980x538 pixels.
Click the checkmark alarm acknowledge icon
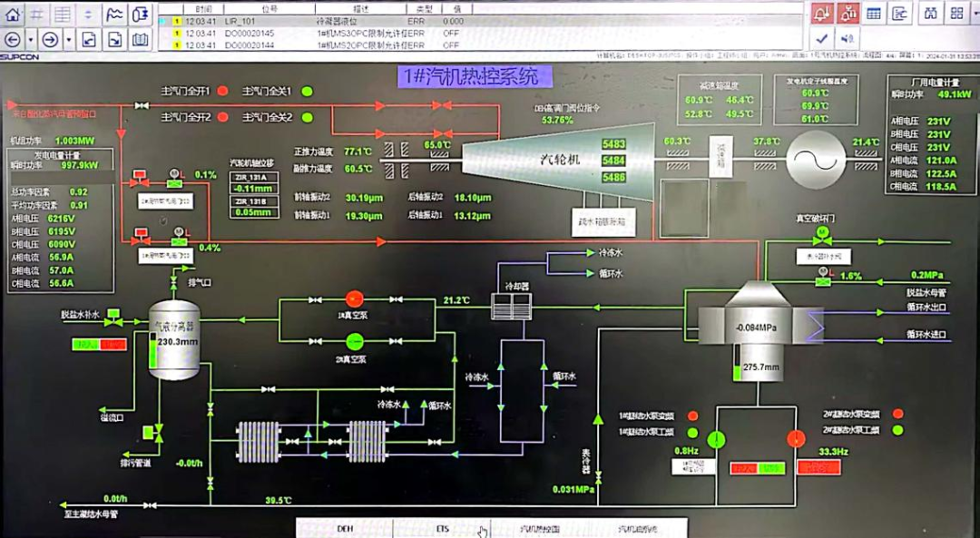coord(822,39)
